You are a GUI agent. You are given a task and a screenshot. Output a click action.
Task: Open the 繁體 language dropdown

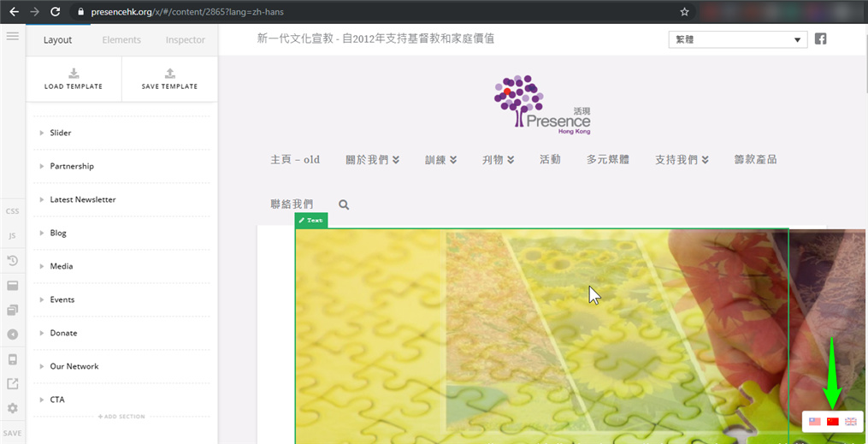pos(737,39)
